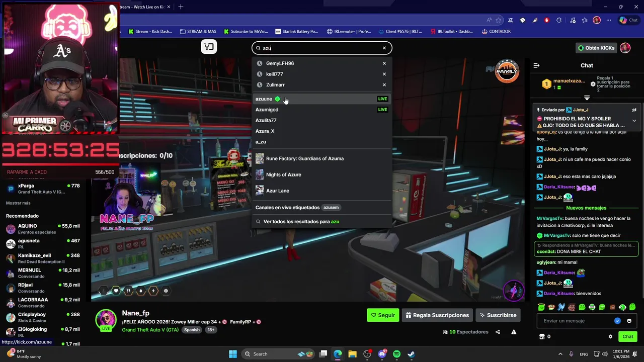Open Windows Start menu
The image size is (644, 362).
coord(233,354)
